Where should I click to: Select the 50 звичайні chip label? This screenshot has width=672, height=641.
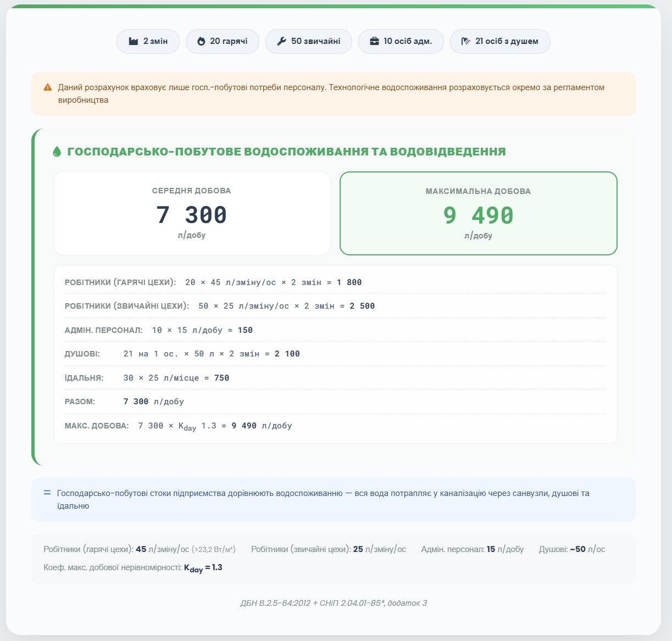point(316,41)
